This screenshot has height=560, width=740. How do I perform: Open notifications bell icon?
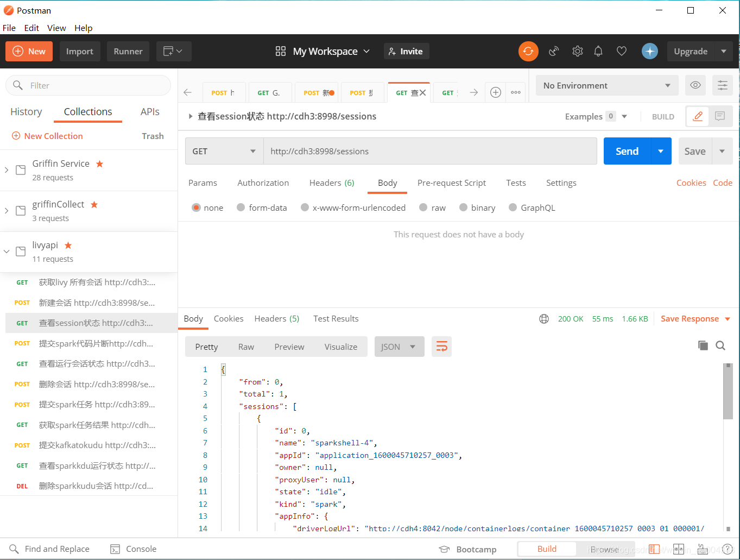tap(598, 51)
